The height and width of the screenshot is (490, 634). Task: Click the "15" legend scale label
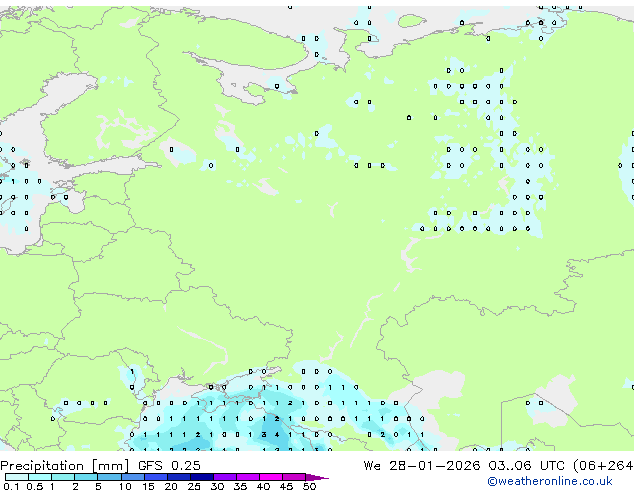pyautogui.click(x=148, y=486)
